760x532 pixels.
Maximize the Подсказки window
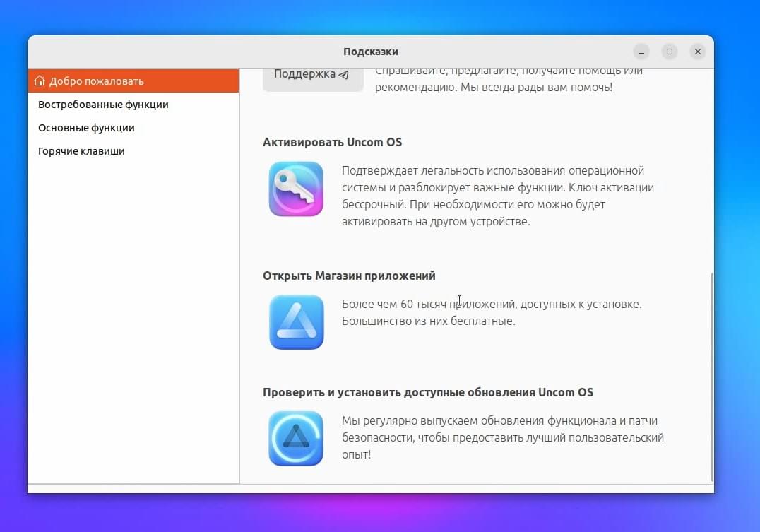pyautogui.click(x=670, y=52)
